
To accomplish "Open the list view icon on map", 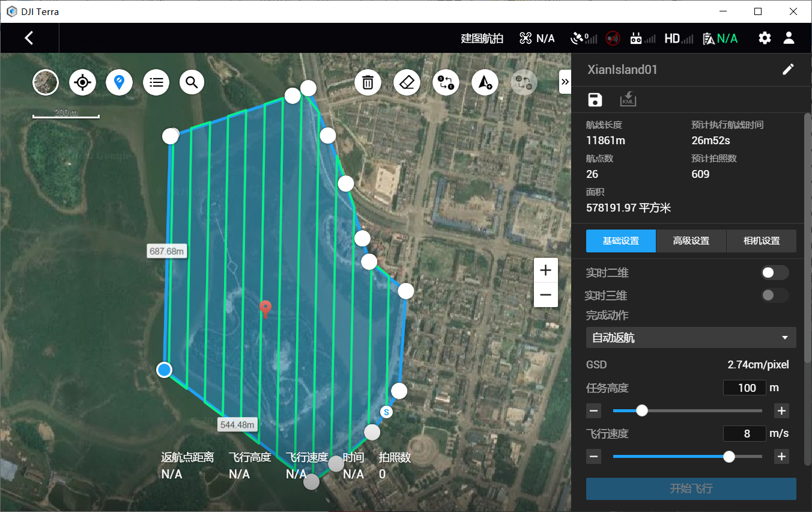I will pyautogui.click(x=156, y=82).
